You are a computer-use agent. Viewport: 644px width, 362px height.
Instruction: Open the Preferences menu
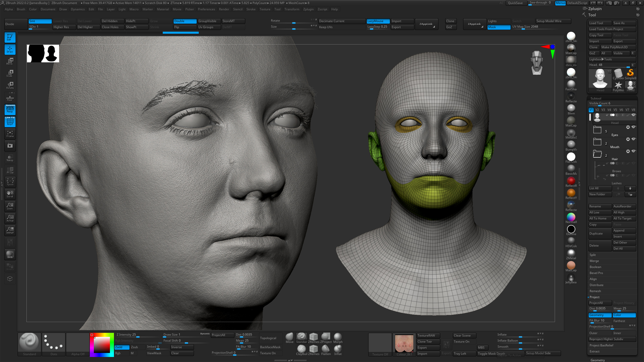click(x=207, y=9)
